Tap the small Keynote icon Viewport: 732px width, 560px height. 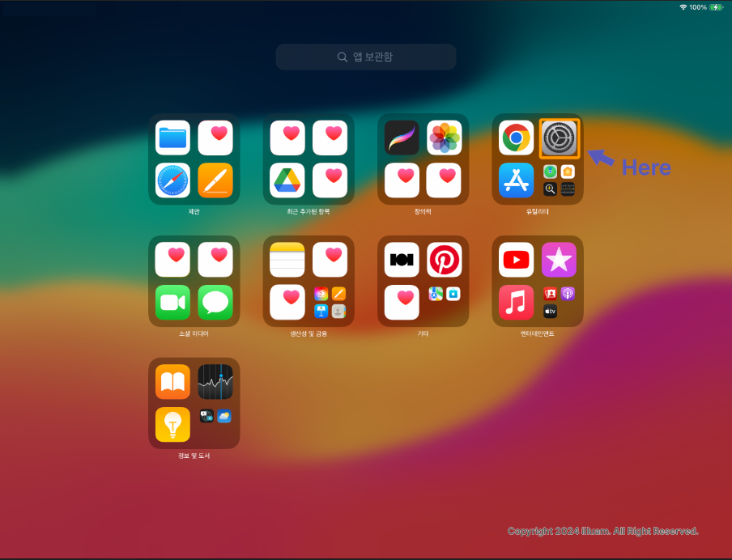[x=321, y=312]
